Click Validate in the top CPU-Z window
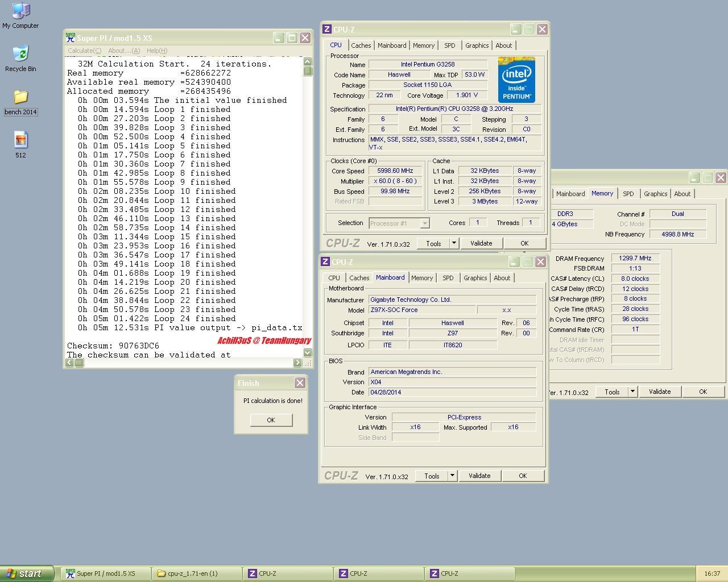Screen dimensions: 728x582 481,243
